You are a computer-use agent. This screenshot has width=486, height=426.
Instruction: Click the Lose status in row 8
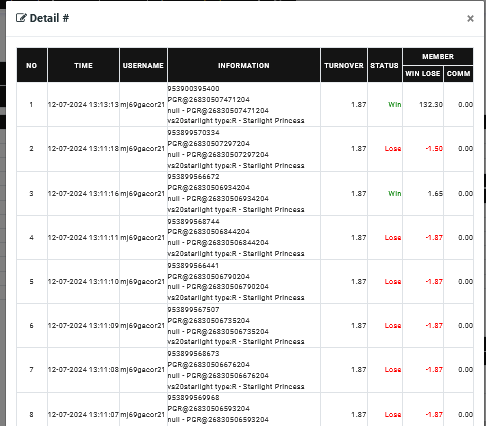click(393, 414)
